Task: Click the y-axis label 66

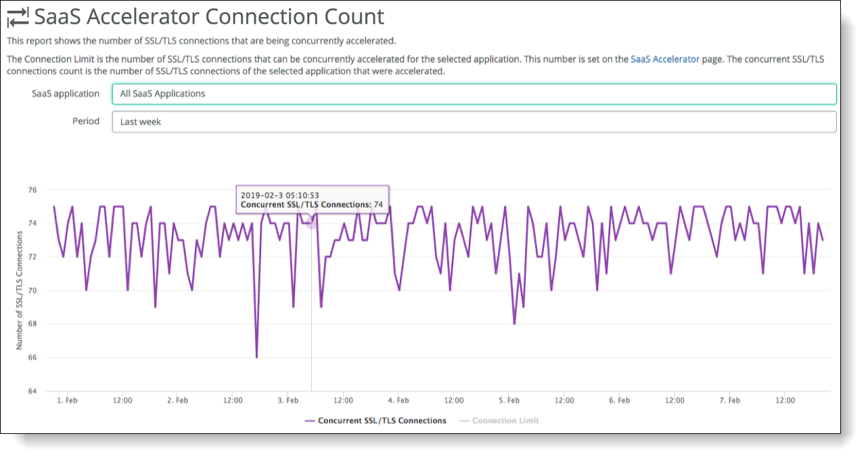Action: point(32,357)
